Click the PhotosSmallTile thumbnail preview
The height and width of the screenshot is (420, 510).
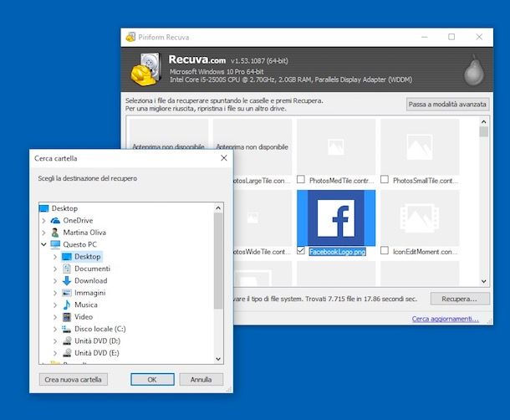pyautogui.click(x=420, y=147)
